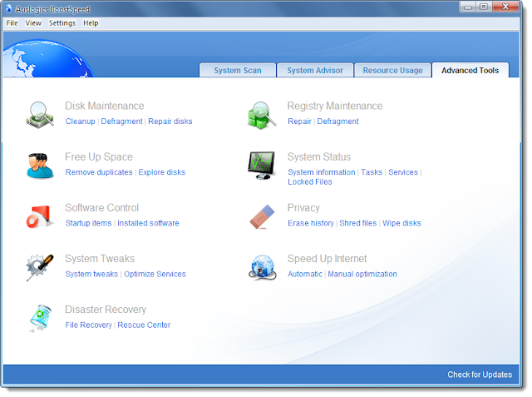Click the Disk Maintenance heading
The image size is (532, 397).
105,106
